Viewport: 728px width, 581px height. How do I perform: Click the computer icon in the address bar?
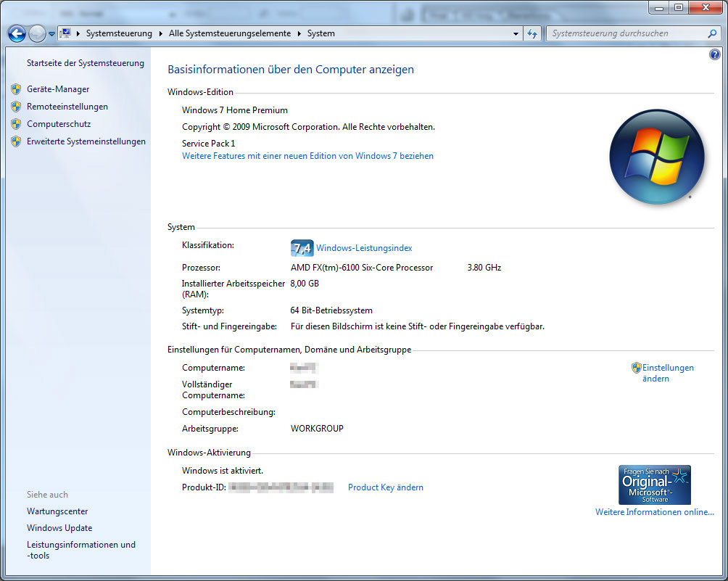pyautogui.click(x=65, y=33)
